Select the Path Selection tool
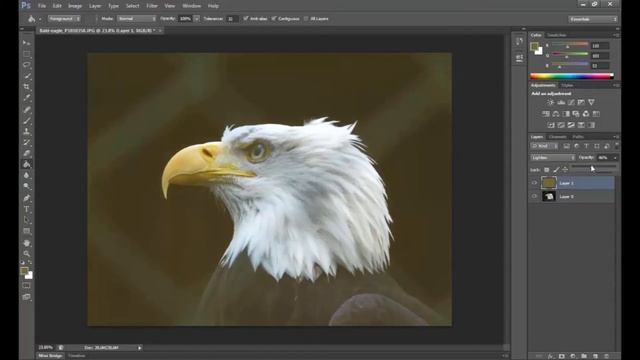The height and width of the screenshot is (360, 640). 27,220
